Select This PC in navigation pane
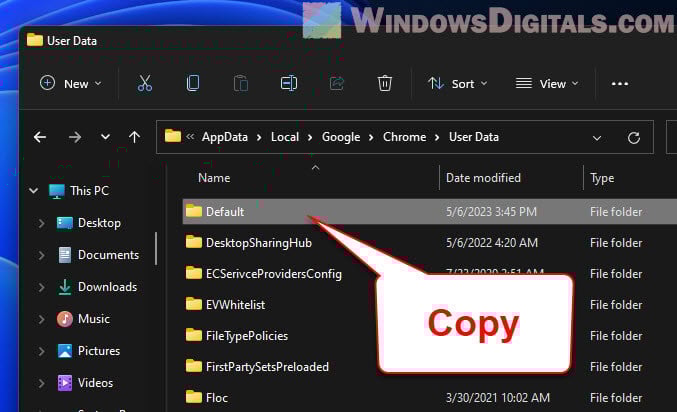The width and height of the screenshot is (677, 412). [79, 191]
